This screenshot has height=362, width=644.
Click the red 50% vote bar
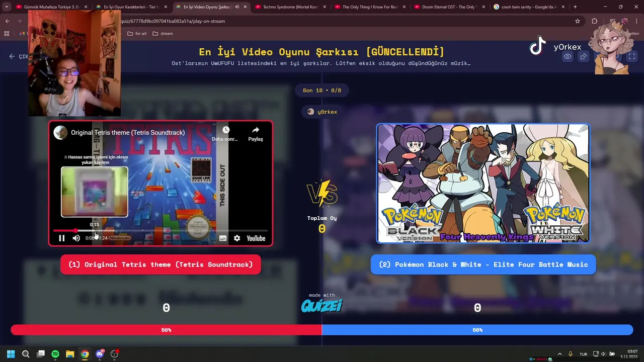pos(166,330)
